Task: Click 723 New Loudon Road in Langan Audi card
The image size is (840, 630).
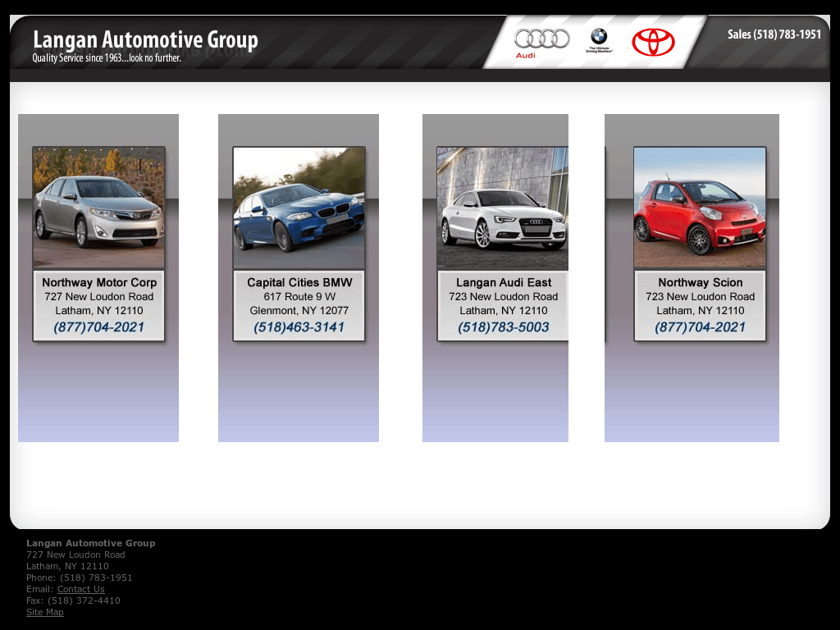Action: click(x=504, y=296)
